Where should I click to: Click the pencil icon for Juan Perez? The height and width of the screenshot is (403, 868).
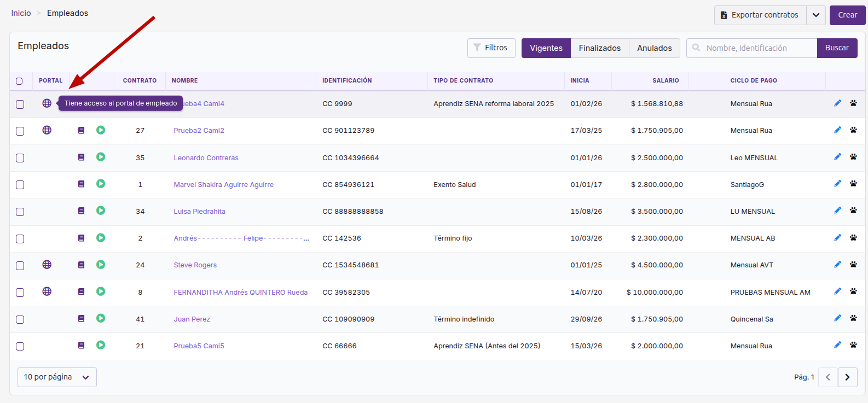point(837,318)
